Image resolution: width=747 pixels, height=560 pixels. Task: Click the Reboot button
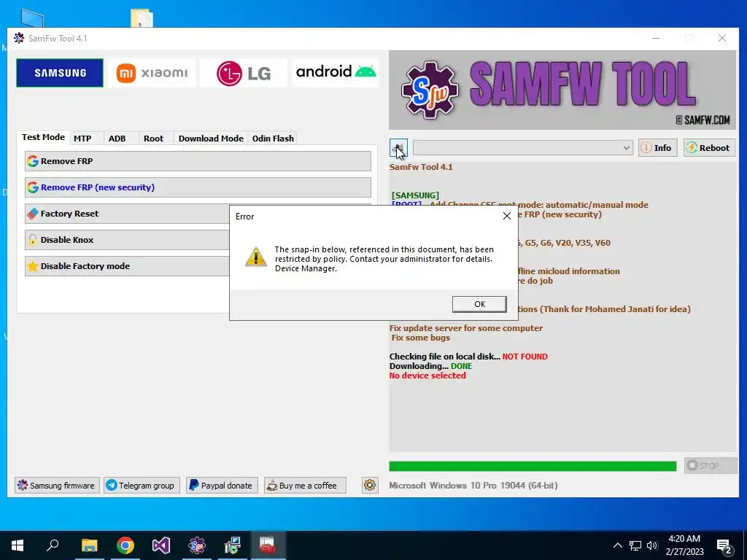coord(709,147)
